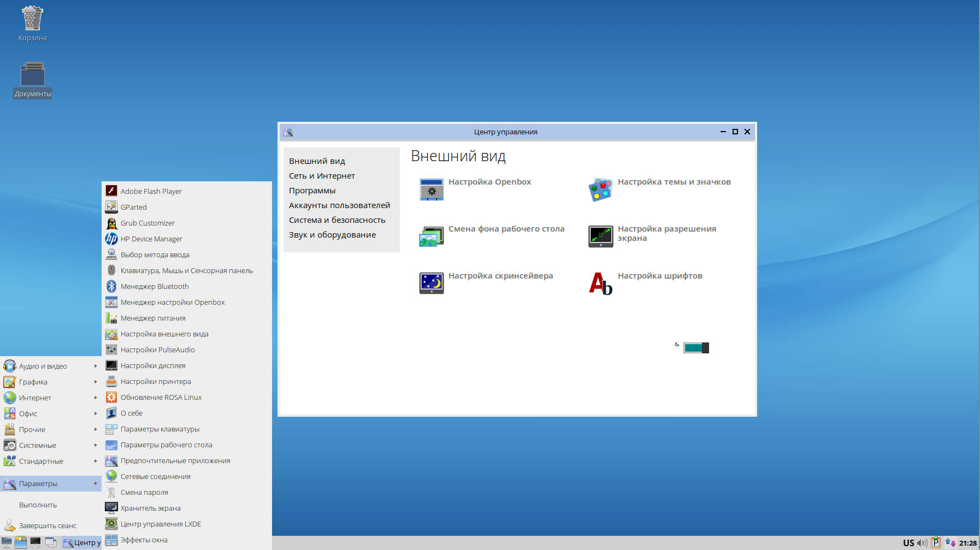Click the Смена фона рабочего стола icon
This screenshot has height=550, width=980.
coord(431,236)
